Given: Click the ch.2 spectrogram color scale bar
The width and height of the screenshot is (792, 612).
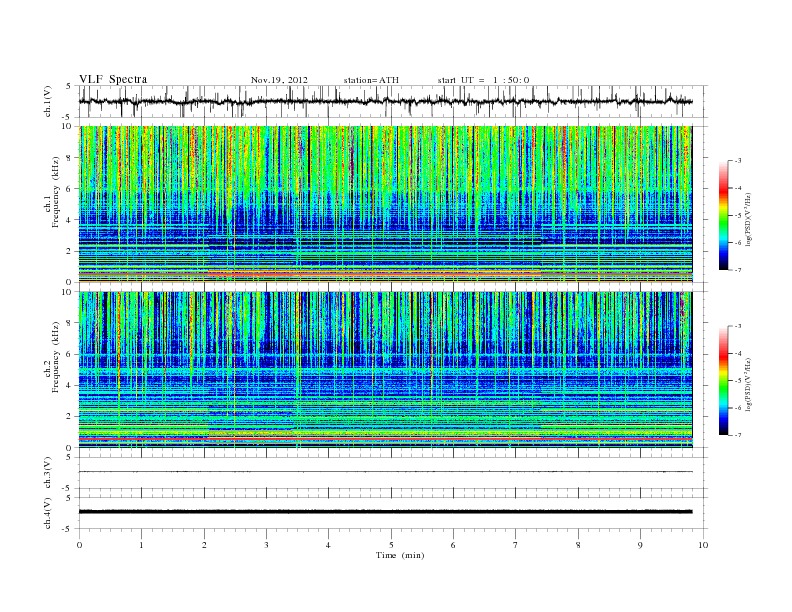Looking at the screenshot, I should (x=724, y=380).
